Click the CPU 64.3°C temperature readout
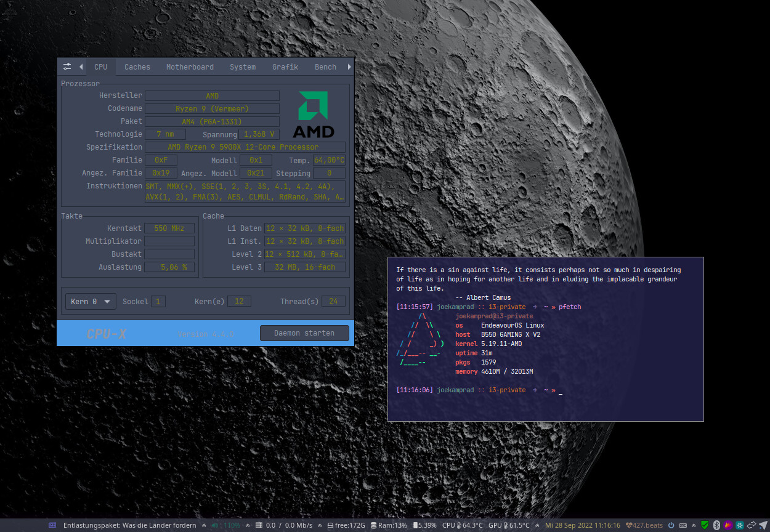 (463, 525)
